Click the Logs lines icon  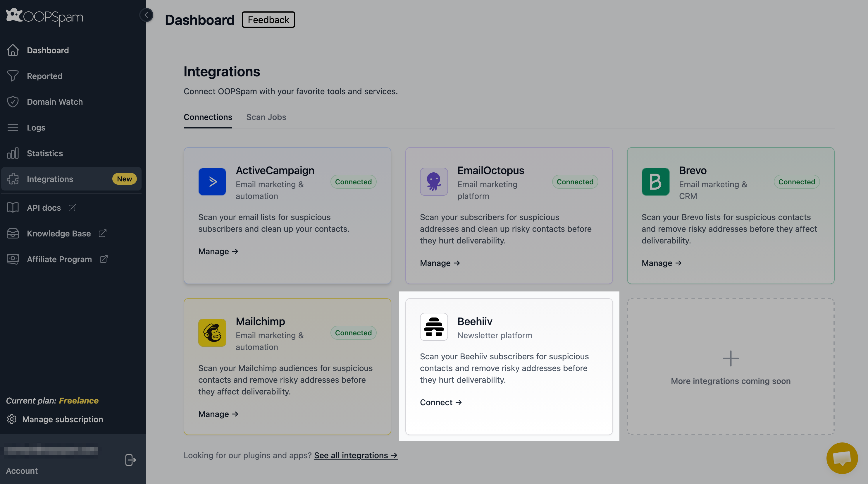point(13,127)
